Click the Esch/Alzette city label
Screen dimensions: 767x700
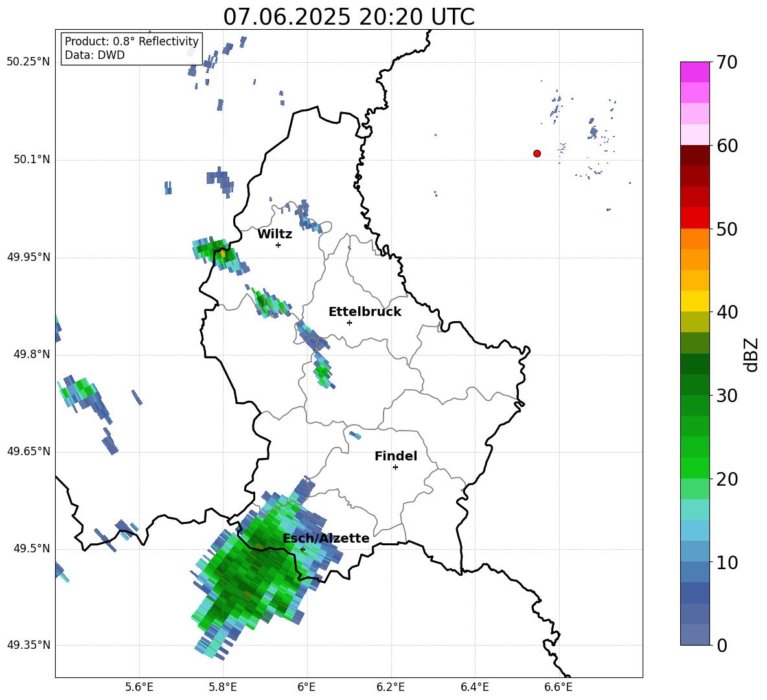pos(326,538)
